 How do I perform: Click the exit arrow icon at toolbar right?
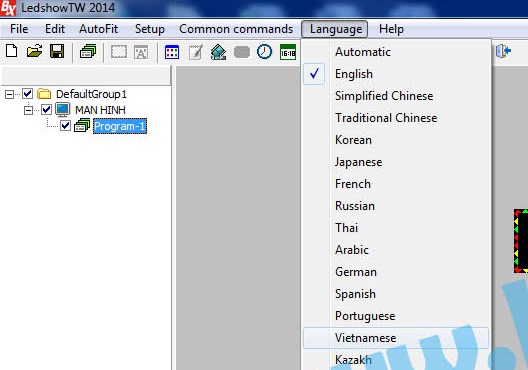click(504, 51)
